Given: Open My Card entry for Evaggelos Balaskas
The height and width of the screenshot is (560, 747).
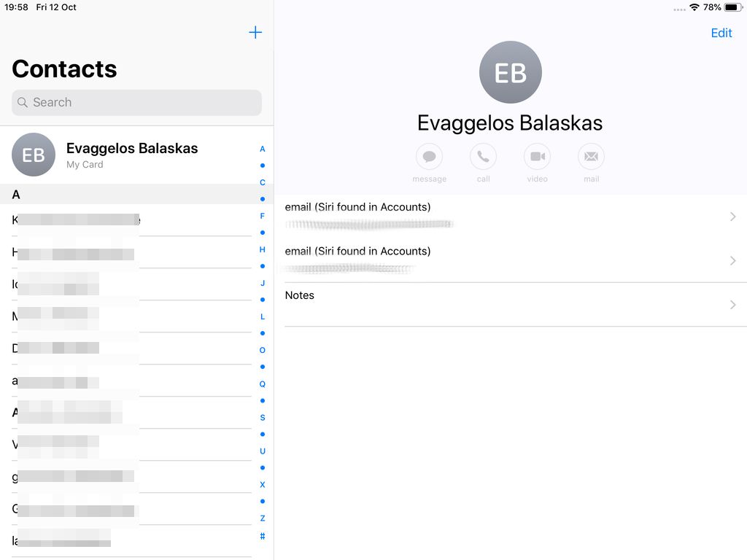Looking at the screenshot, I should click(x=131, y=155).
